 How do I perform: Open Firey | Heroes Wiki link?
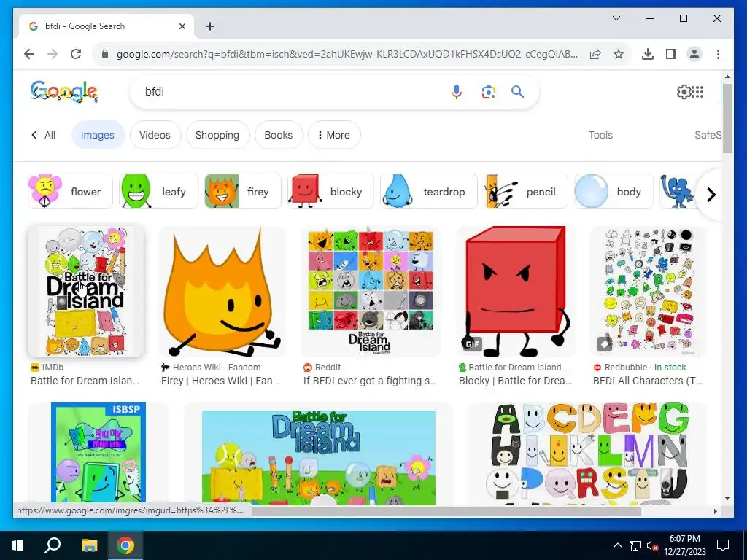coord(220,381)
